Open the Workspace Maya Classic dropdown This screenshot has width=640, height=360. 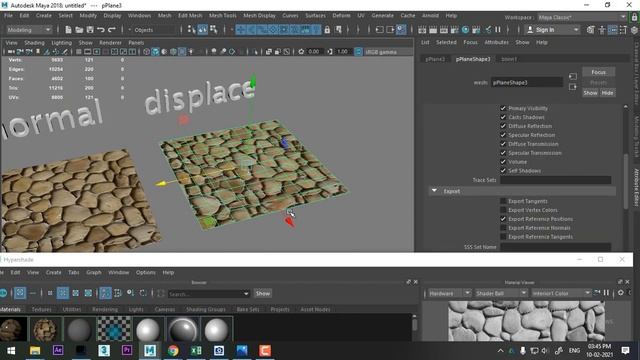point(581,17)
